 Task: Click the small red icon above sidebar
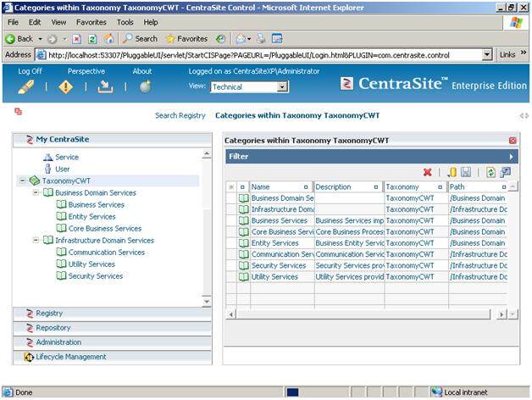point(19,111)
